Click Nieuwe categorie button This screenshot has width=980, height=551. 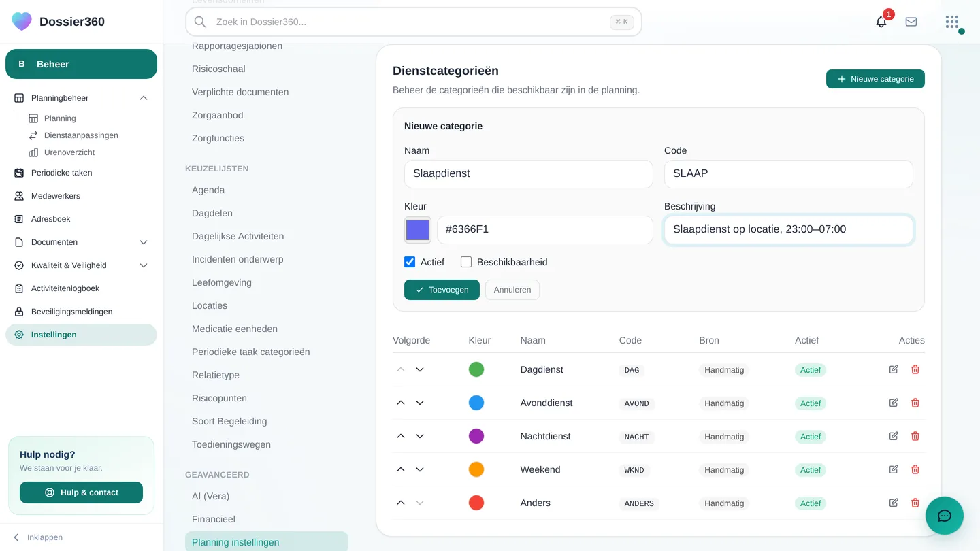click(x=875, y=79)
